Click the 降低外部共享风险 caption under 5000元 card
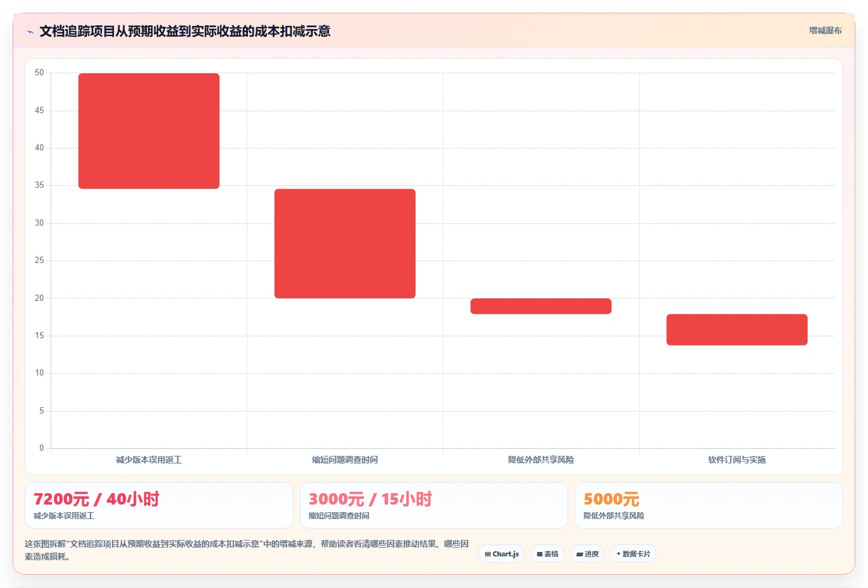Screen dimensions: 868x588 [614, 516]
